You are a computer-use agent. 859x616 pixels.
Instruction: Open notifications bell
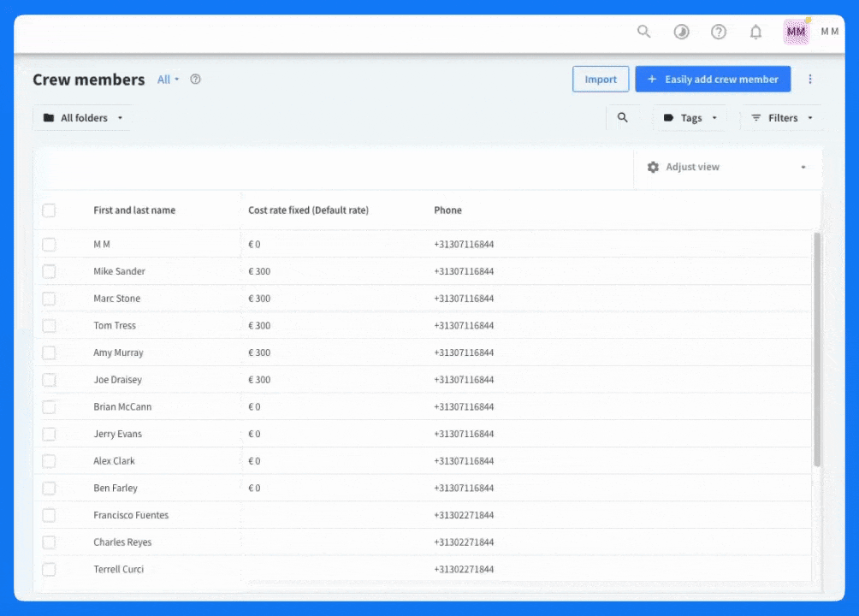(x=755, y=32)
